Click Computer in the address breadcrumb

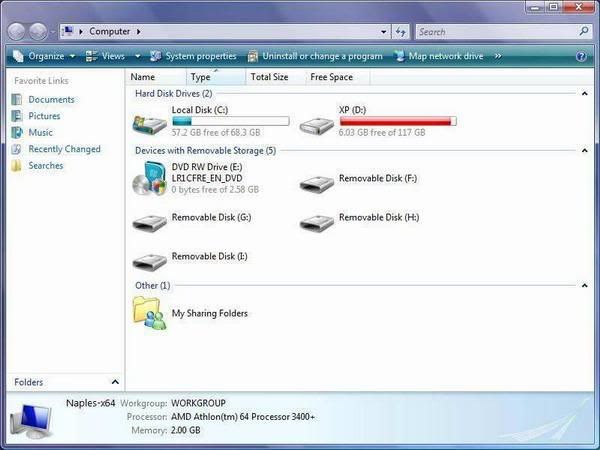[109, 31]
